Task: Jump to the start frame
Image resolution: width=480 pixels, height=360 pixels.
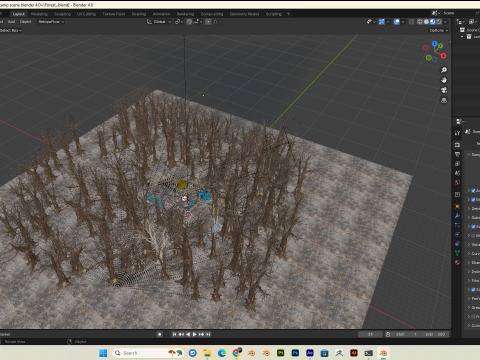Action: point(174,334)
